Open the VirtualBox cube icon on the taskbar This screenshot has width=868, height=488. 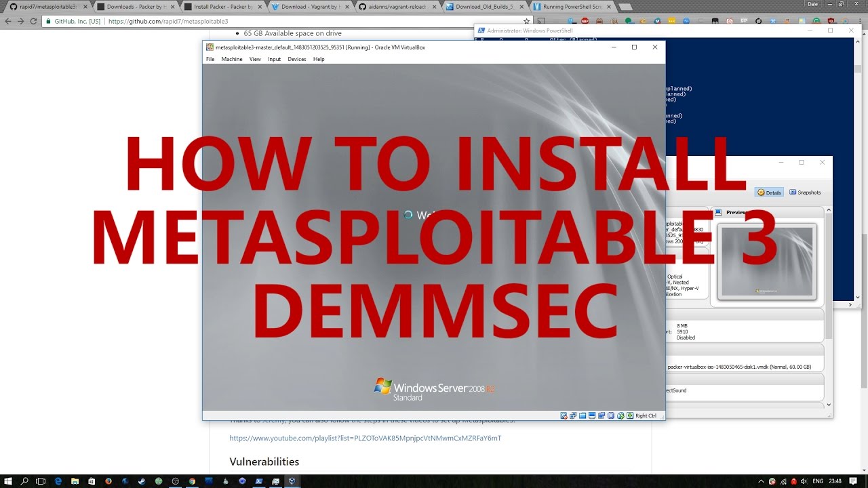point(292,481)
